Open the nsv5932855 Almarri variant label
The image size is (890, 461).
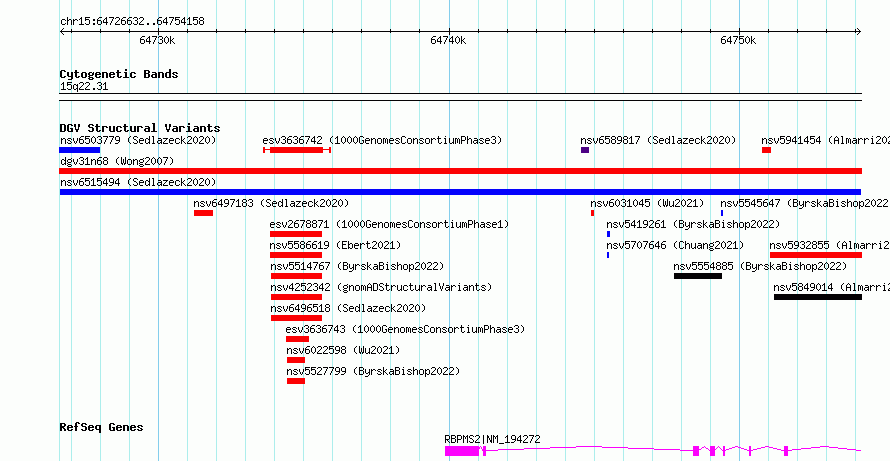click(829, 245)
